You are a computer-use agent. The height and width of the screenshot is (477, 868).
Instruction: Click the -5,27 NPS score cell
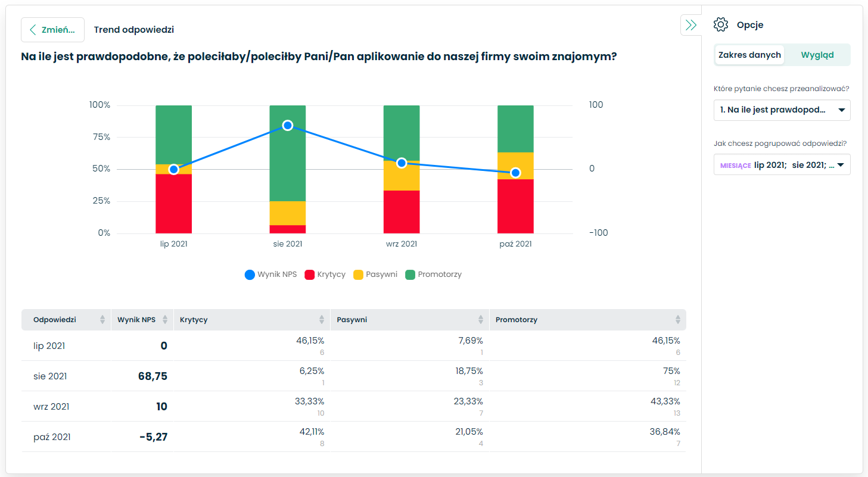[154, 437]
